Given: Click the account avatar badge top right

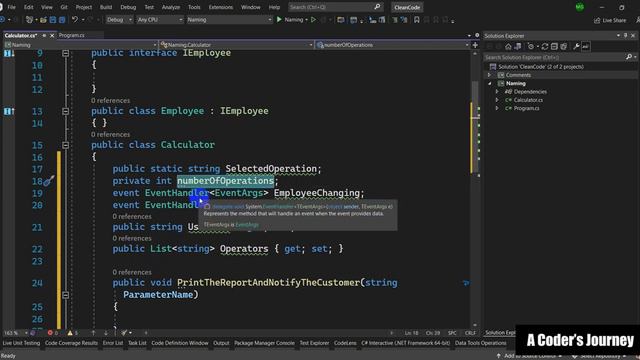Looking at the screenshot, I should click(580, 7).
